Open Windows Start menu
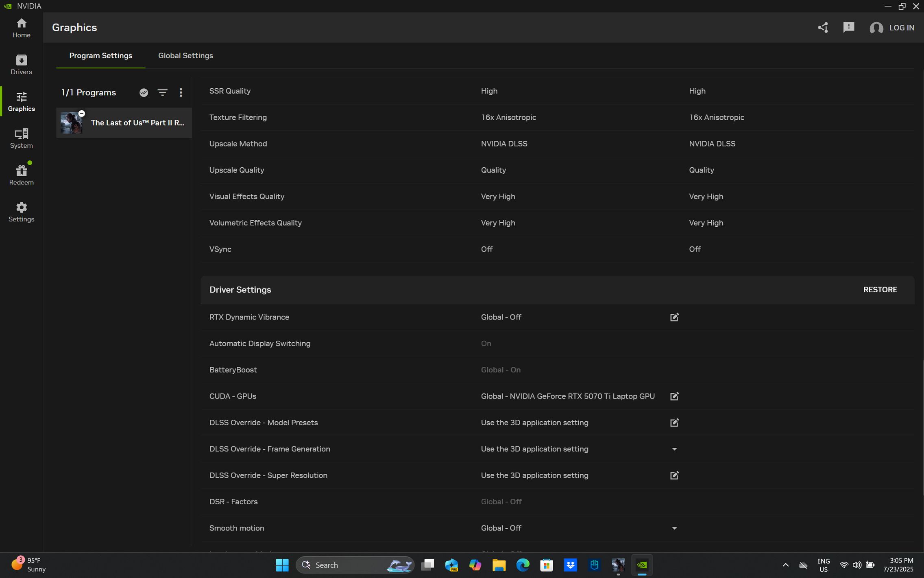 click(x=282, y=565)
